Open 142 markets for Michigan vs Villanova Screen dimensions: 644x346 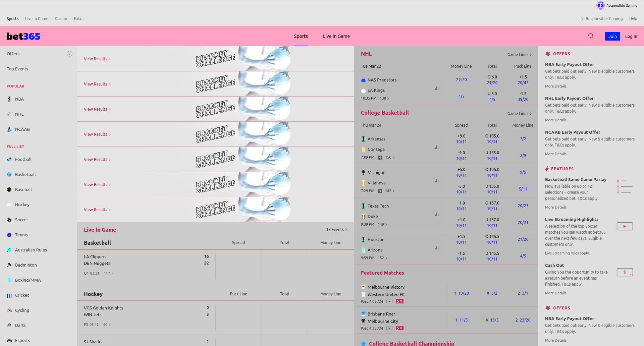coord(390,191)
